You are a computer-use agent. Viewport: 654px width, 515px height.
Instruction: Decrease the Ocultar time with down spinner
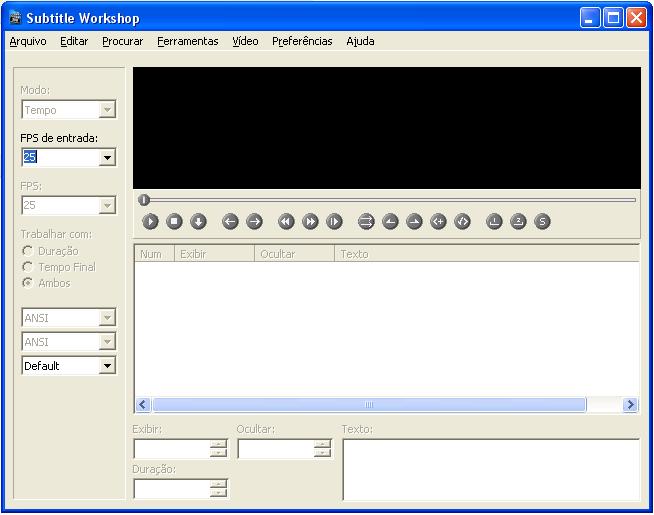pyautogui.click(x=322, y=453)
